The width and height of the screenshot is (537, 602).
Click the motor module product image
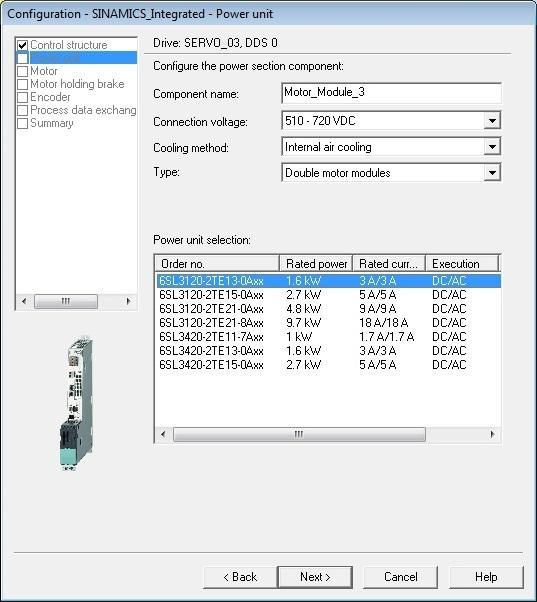(x=76, y=403)
